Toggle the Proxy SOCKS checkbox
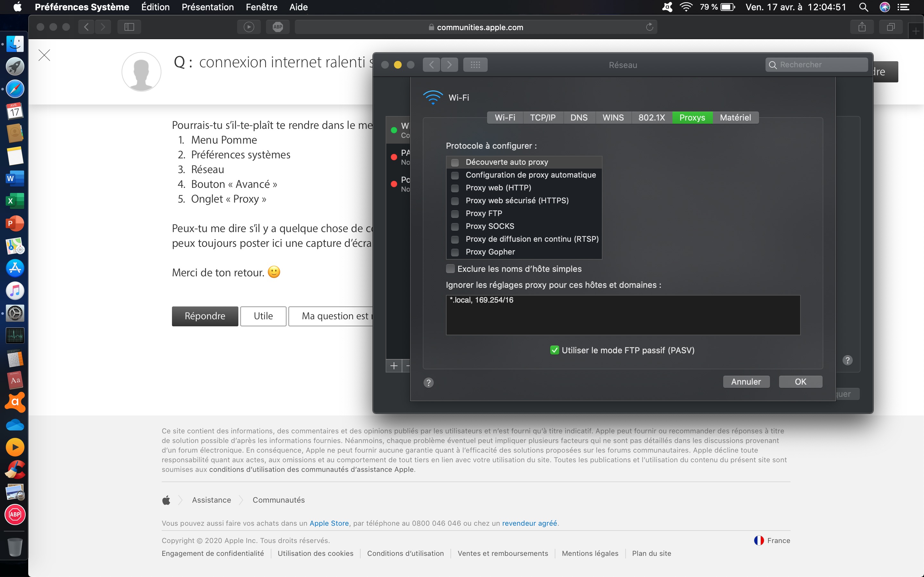Screen dimensions: 924x577 455,227
